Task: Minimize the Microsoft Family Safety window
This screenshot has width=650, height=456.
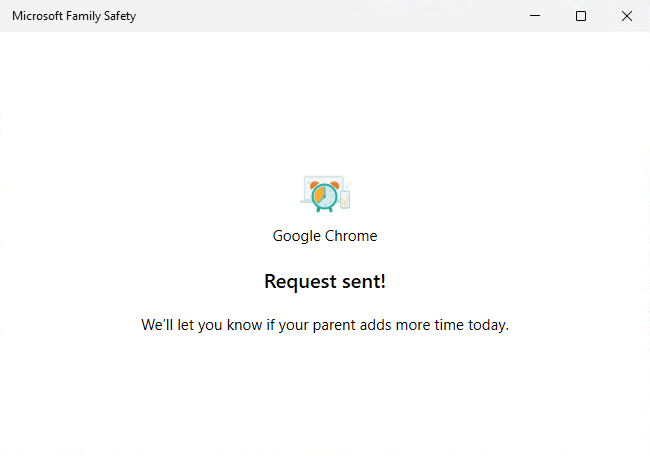Action: click(x=535, y=16)
